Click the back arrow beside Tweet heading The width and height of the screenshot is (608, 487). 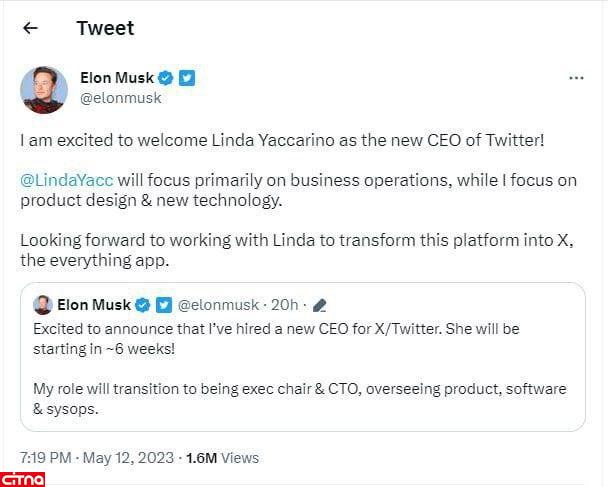pos(30,28)
